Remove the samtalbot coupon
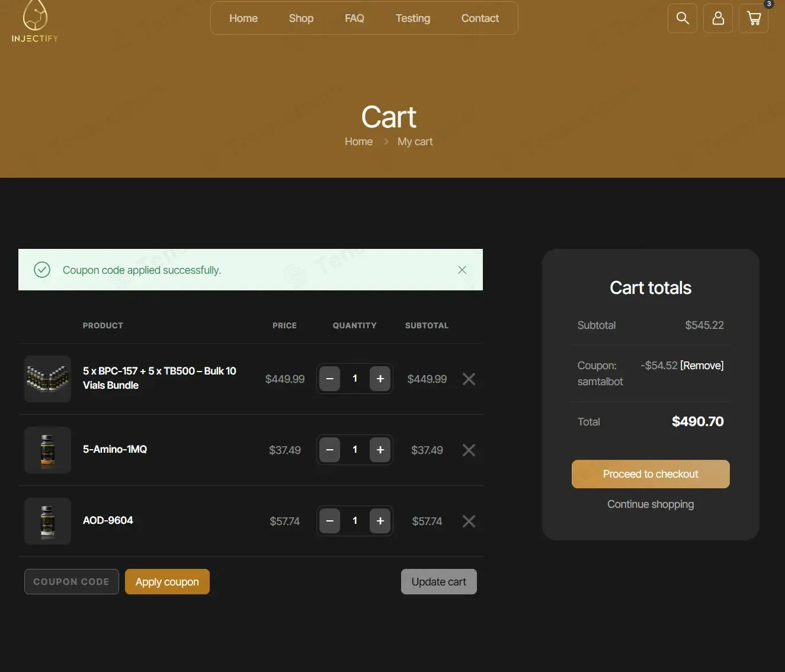The width and height of the screenshot is (785, 672). [702, 366]
